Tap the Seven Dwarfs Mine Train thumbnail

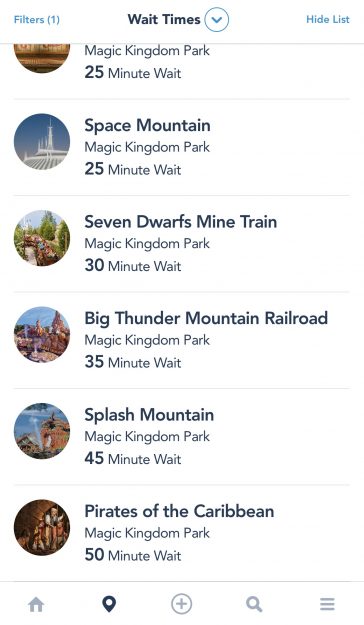[x=42, y=238]
